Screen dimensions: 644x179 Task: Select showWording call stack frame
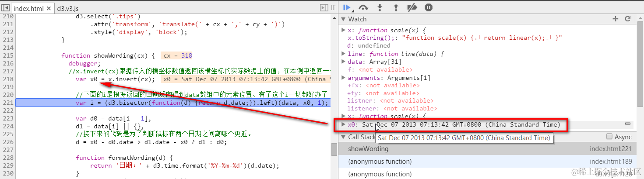(x=487, y=149)
